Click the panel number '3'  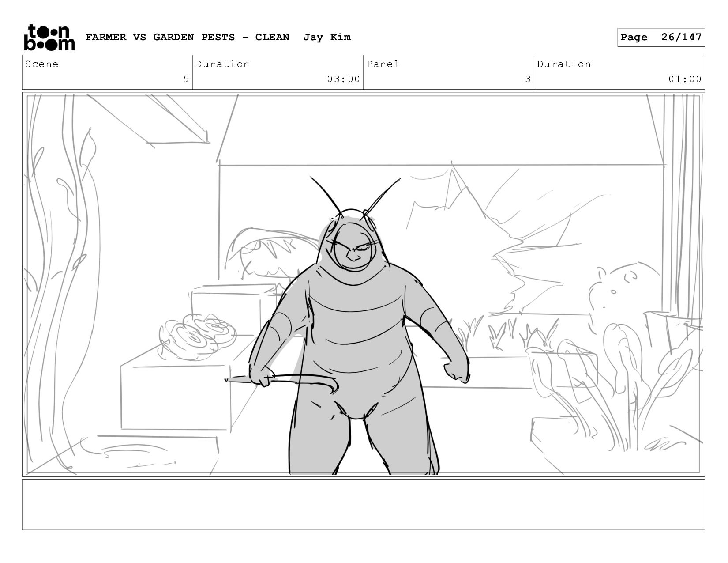(x=528, y=79)
